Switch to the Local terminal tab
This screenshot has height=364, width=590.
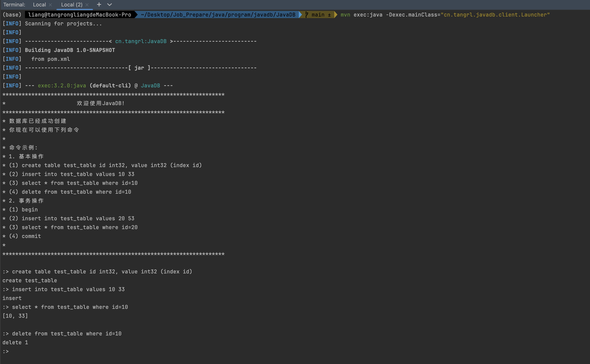[39, 5]
